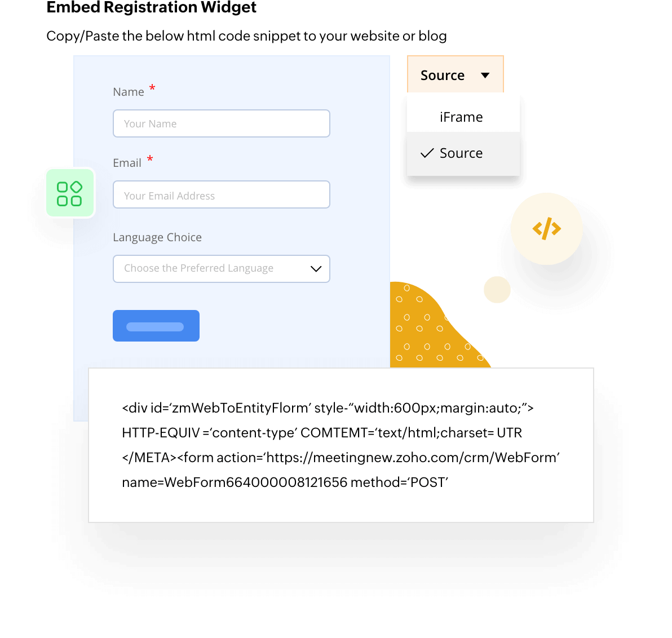The height and width of the screenshot is (638, 672).
Task: Click the Embed Registration Widget heading
Action: pyautogui.click(x=151, y=7)
